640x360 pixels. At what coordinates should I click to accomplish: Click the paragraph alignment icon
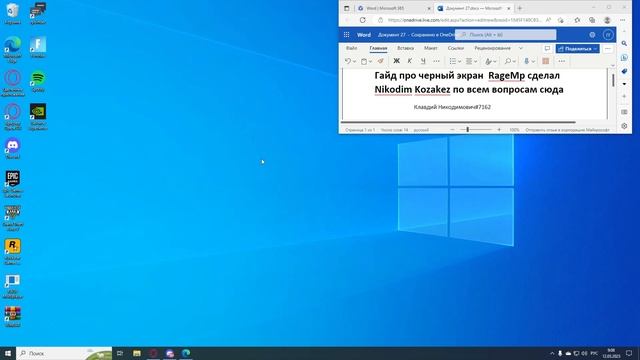469,61
